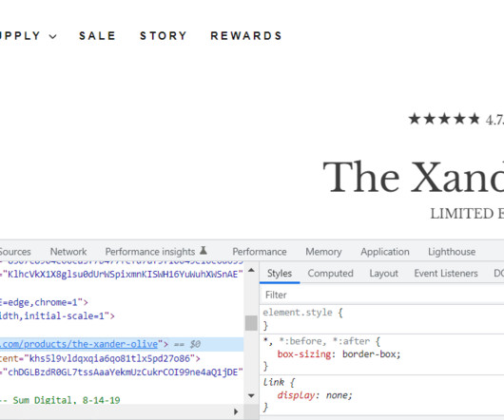Select the Styles pane tab
The image size is (504, 420).
click(280, 274)
